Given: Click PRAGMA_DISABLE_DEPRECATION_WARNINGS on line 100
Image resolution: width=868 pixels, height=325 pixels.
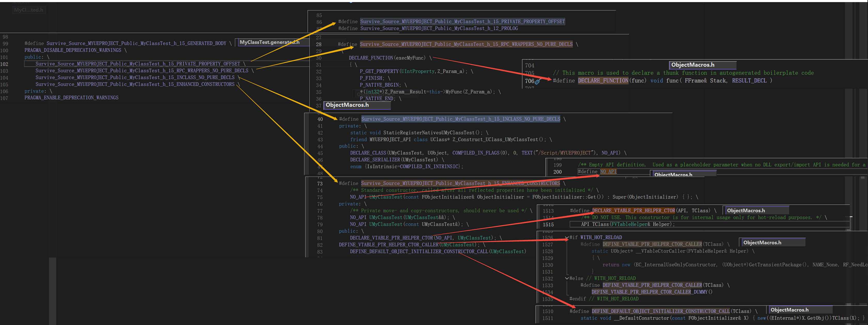Looking at the screenshot, I should [73, 50].
